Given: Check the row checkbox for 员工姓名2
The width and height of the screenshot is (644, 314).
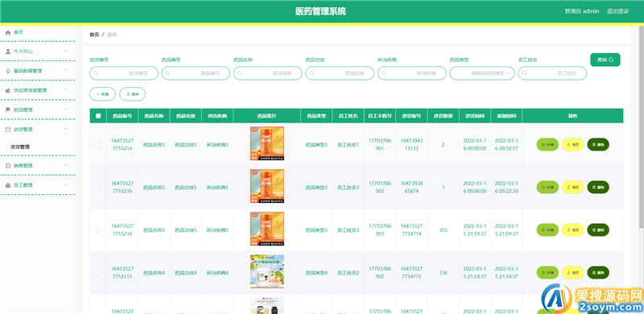Looking at the screenshot, I should tap(97, 273).
